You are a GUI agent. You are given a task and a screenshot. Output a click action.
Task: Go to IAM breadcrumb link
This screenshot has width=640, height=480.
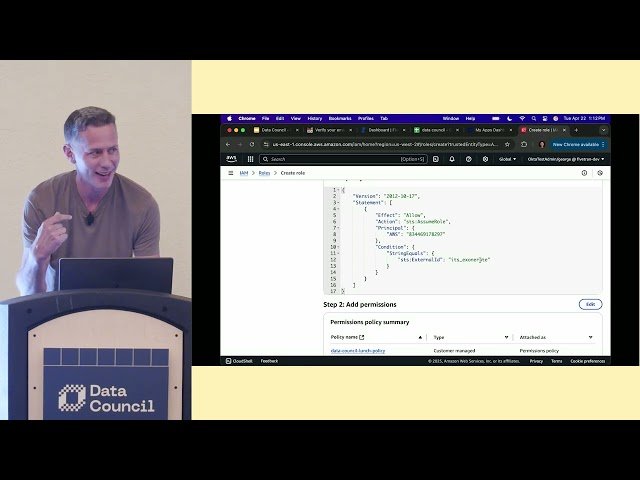tap(244, 173)
